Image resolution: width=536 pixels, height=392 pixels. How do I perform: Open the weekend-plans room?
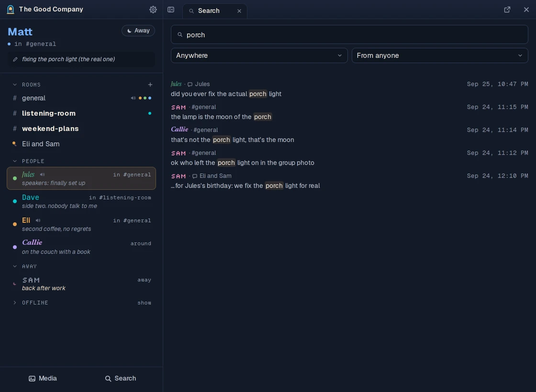pyautogui.click(x=81, y=129)
